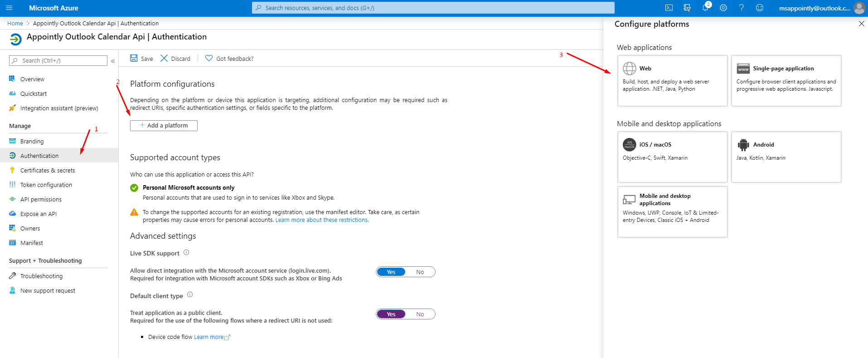This screenshot has width=868, height=358.
Task: Pick the Mobile and desktop applications card
Action: (672, 212)
